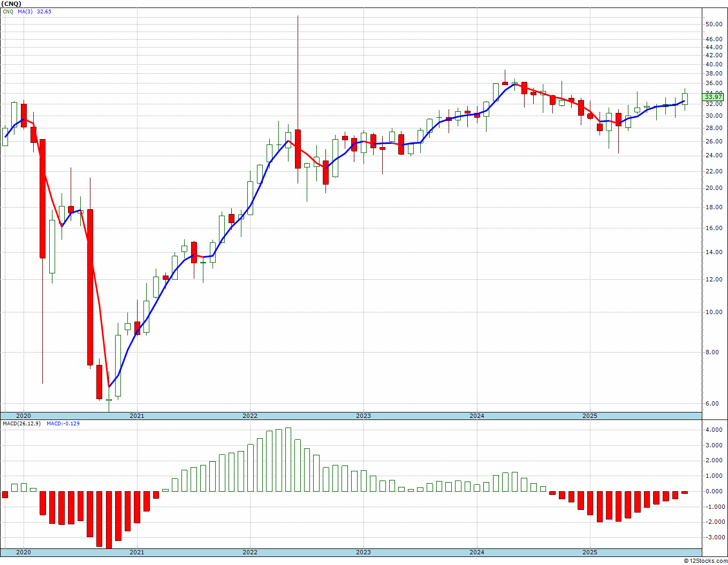Click the 4.000 MACD axis label
Image resolution: width=728 pixels, height=565 pixels.
pos(715,430)
